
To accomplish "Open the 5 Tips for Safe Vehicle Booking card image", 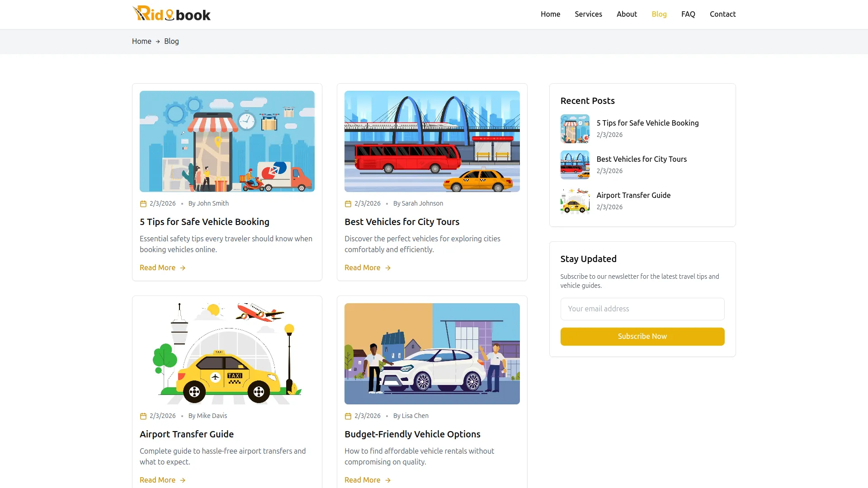I will (x=227, y=141).
